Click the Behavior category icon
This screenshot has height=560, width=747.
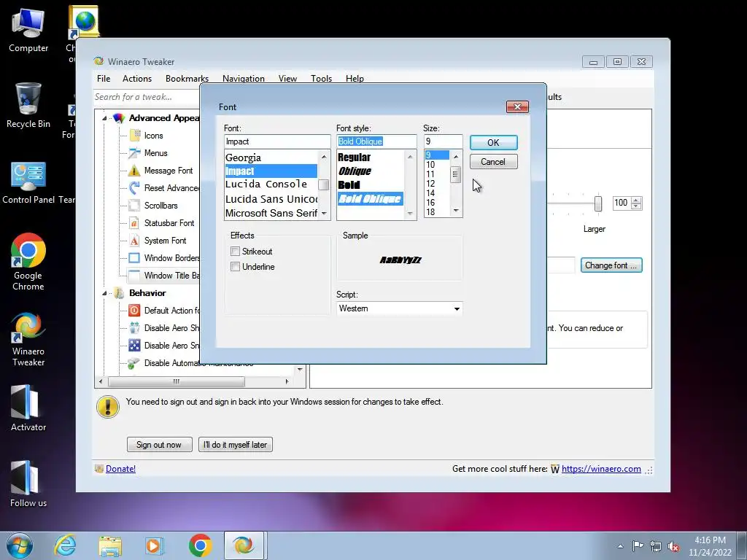(x=119, y=293)
